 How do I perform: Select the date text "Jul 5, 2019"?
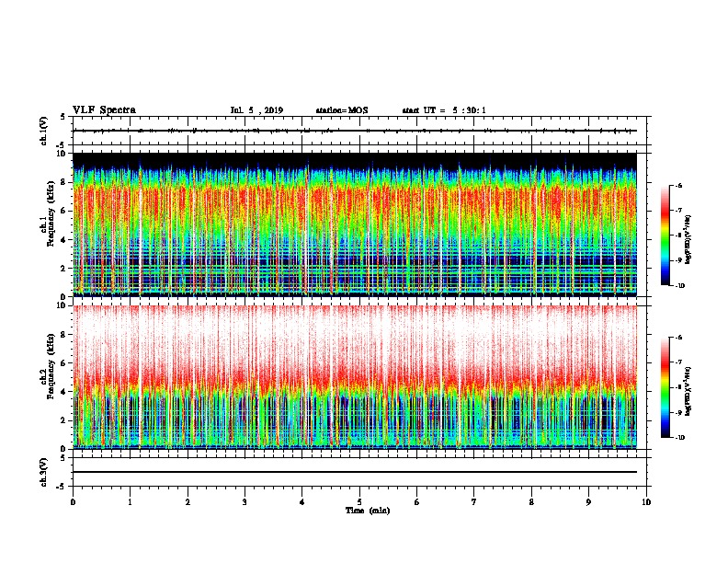pos(256,110)
